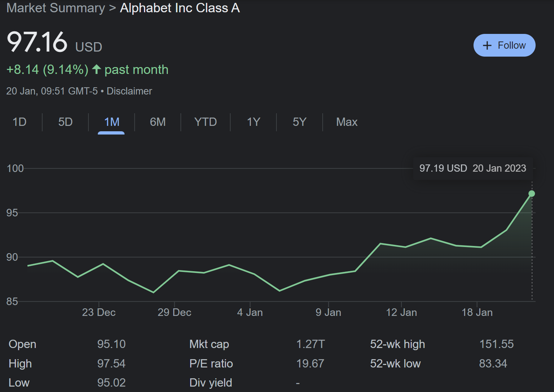Click the green chart end-point marker
The width and height of the screenshot is (554, 392).
pos(532,194)
